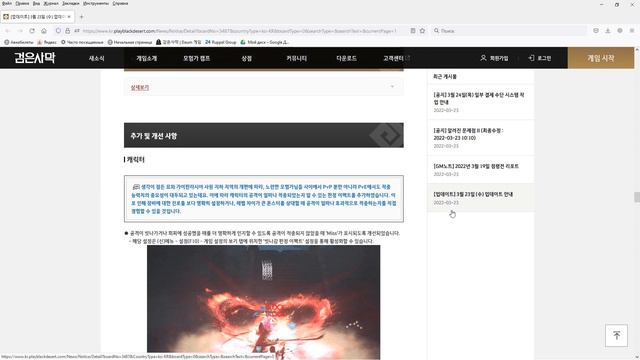The width and height of the screenshot is (640, 360).
Task: Close the current browser tab
Action: 69,17
